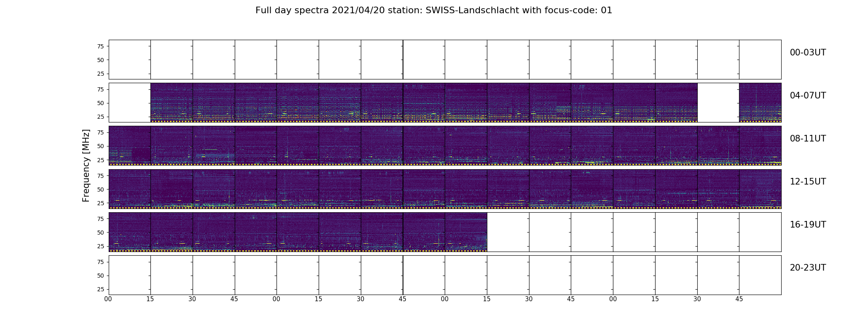Click the empty 00:00–00:15 panel in the 00-03UT row
The image size is (868, 331).
pos(129,60)
